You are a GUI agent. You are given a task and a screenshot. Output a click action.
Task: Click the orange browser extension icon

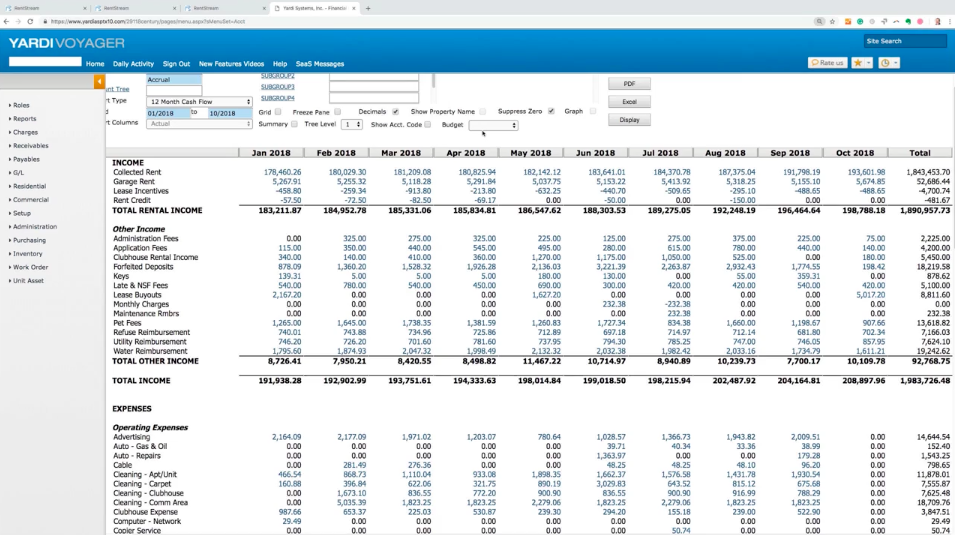click(847, 21)
